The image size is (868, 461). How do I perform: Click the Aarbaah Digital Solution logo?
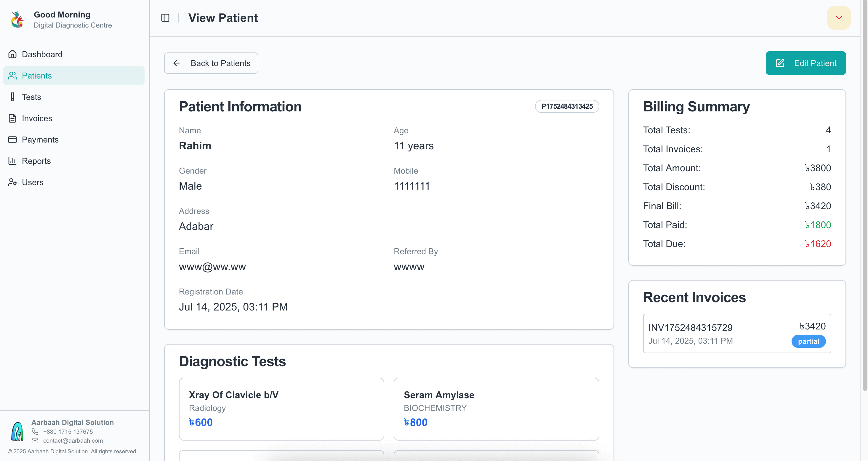tap(17, 431)
